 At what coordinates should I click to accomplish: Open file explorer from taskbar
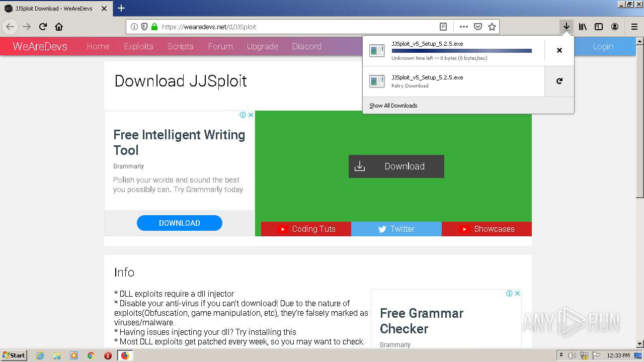coord(57,355)
